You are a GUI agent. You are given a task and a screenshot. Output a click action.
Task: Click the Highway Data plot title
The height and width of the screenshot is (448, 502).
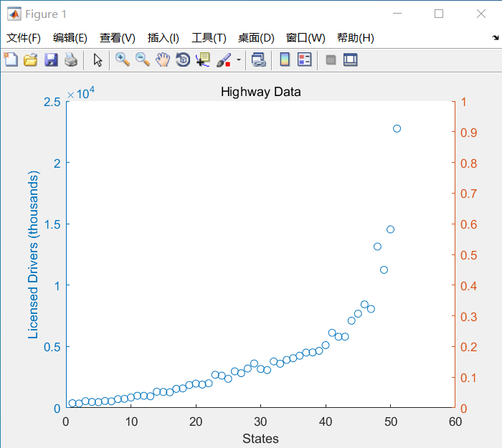tap(260, 92)
